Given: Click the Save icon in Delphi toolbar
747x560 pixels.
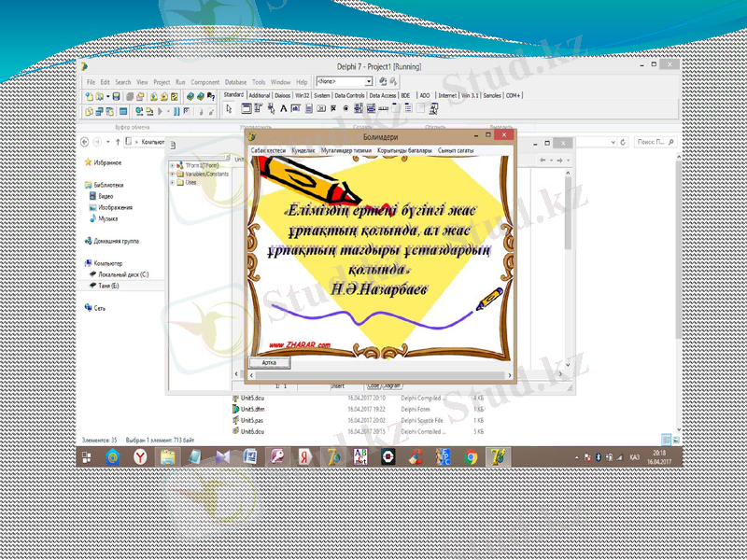Looking at the screenshot, I should pyautogui.click(x=117, y=94).
